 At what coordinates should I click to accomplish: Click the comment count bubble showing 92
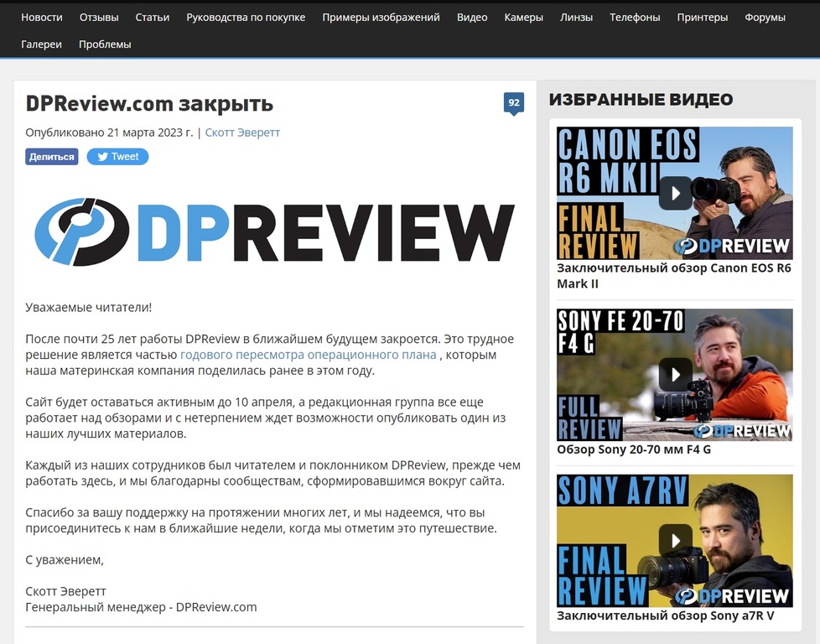coord(513,103)
